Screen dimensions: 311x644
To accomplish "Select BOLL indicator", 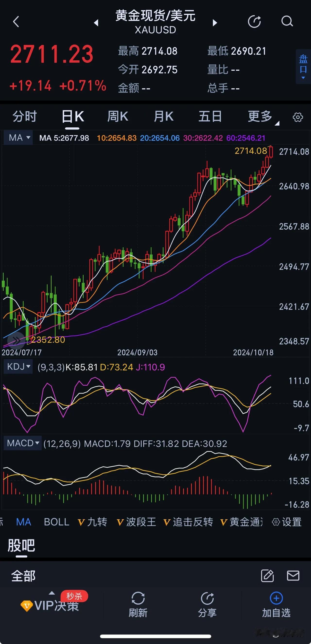I will click(57, 522).
